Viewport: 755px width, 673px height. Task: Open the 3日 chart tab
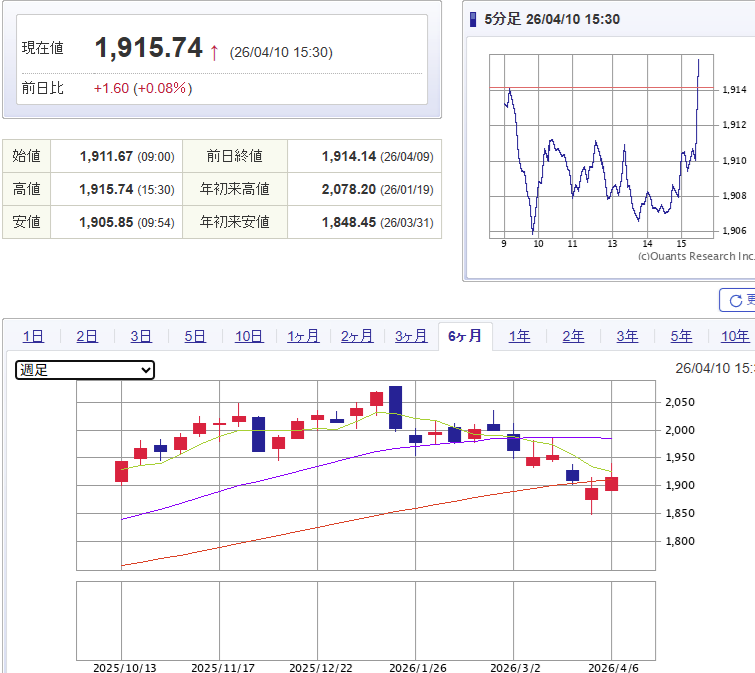pos(141,336)
